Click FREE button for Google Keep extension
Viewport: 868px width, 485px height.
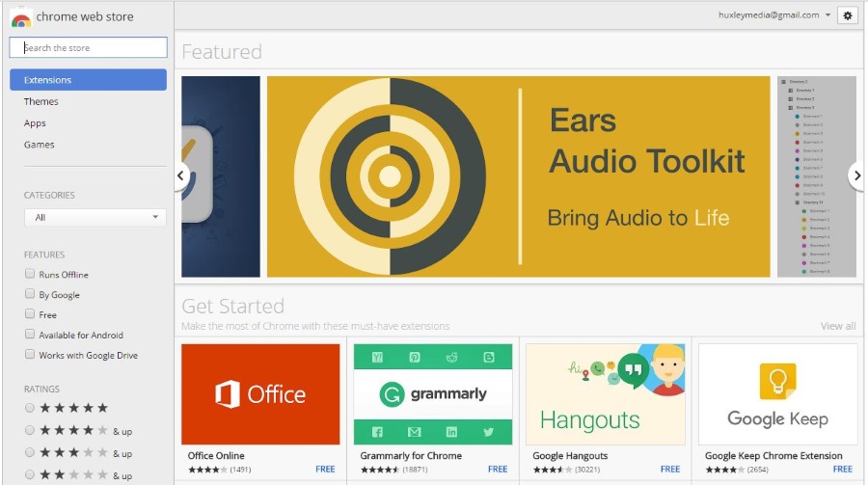(843, 469)
